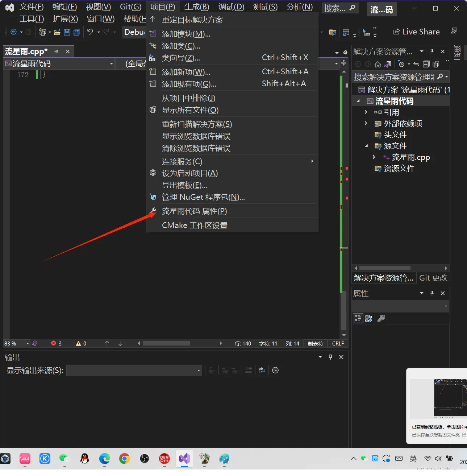
Task: Open the 文件(F) menu
Action: (x=32, y=7)
